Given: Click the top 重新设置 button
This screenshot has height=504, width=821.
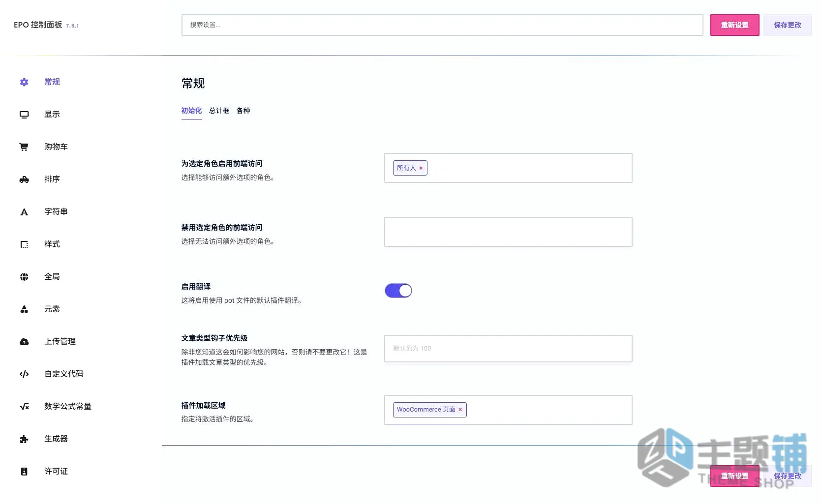Looking at the screenshot, I should point(734,25).
